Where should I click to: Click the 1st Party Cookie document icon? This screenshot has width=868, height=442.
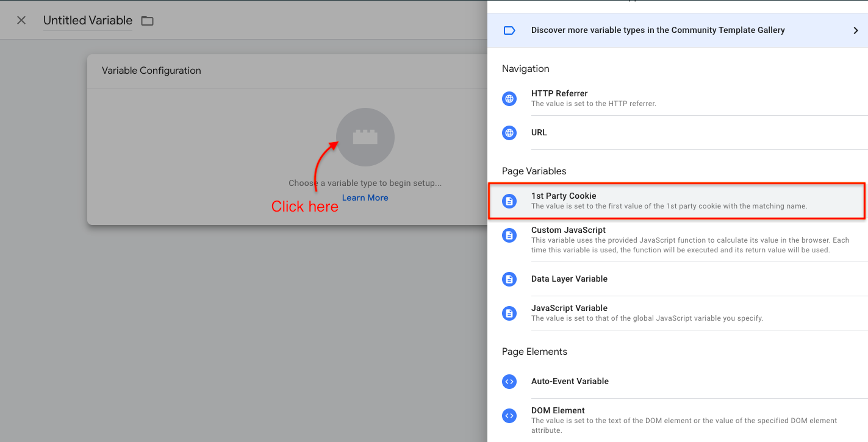[x=509, y=201]
